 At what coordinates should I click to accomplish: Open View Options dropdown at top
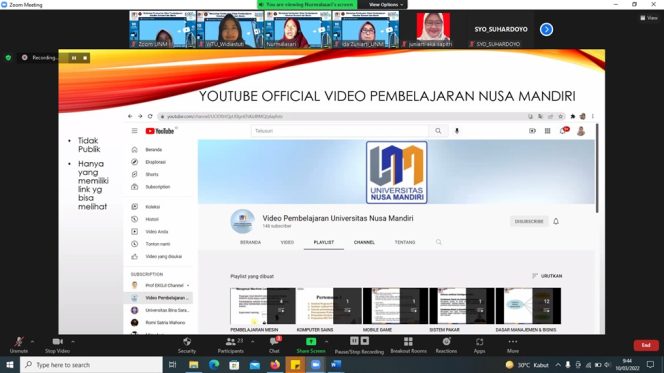pyautogui.click(x=385, y=5)
